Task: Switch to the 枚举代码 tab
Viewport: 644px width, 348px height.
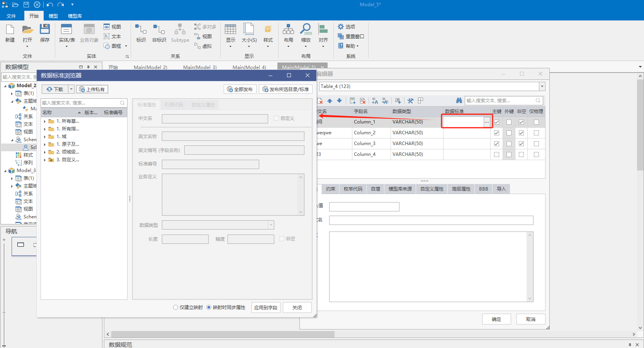Action: (x=353, y=189)
